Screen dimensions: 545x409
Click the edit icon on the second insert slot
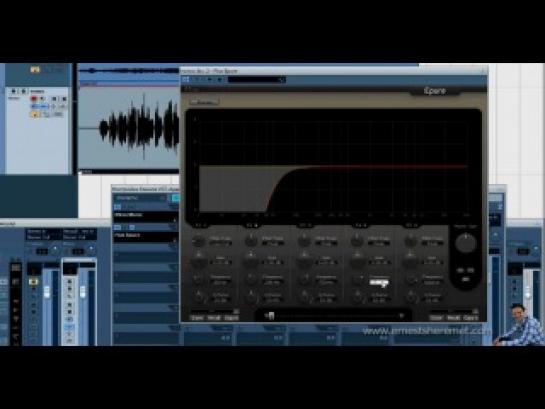click(x=132, y=227)
